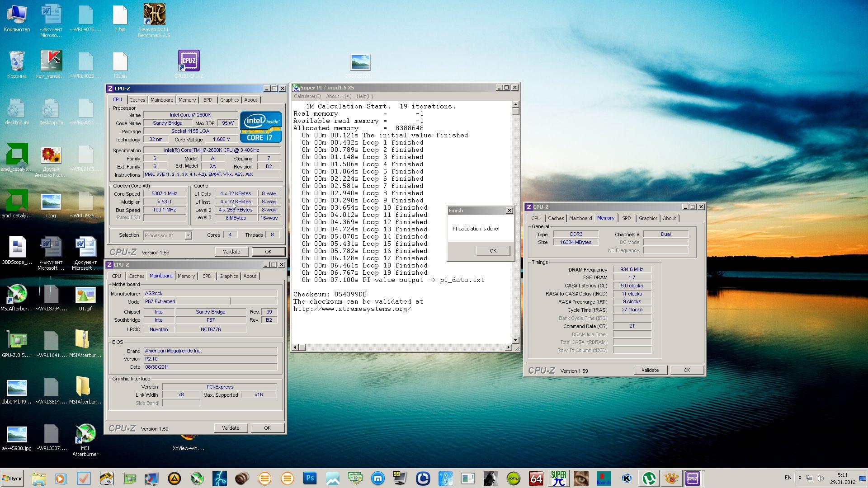Click Super PI vertical scrollbar up arrow
This screenshot has width=868, height=488.
tap(516, 105)
